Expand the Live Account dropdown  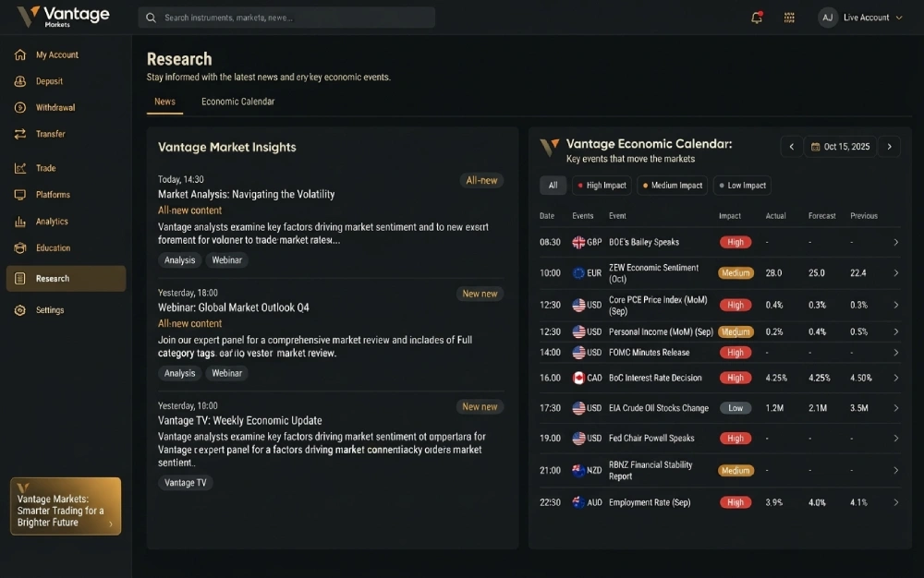[x=873, y=18]
